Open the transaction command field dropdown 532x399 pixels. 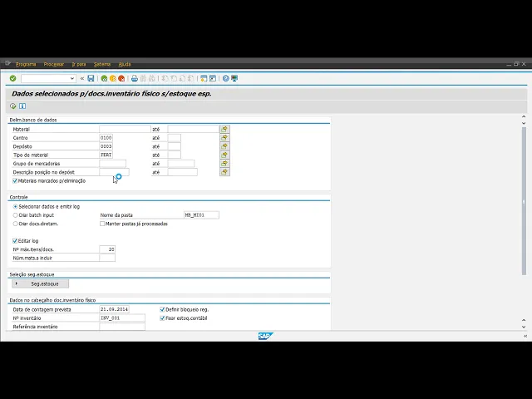(72, 78)
